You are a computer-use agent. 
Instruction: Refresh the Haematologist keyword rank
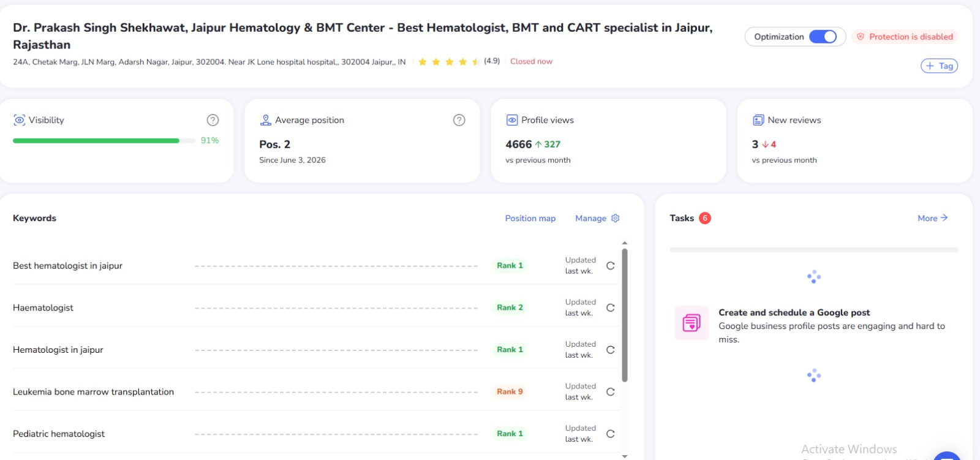610,307
